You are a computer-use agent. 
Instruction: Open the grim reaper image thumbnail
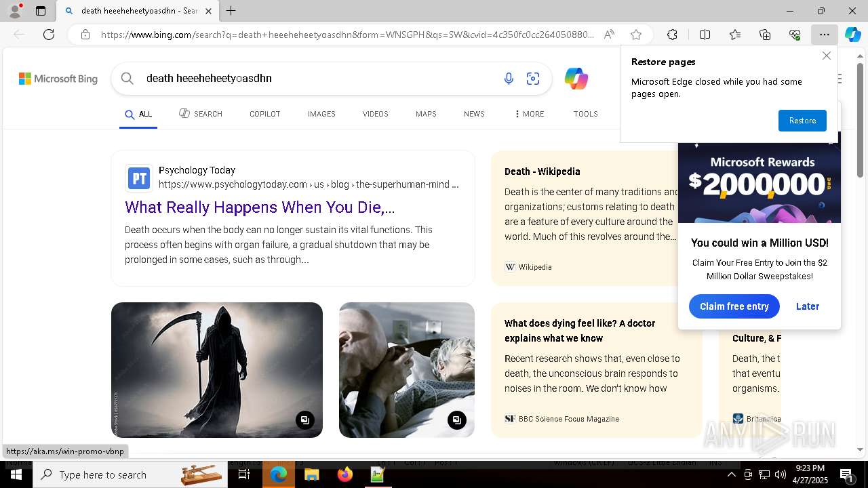click(217, 370)
